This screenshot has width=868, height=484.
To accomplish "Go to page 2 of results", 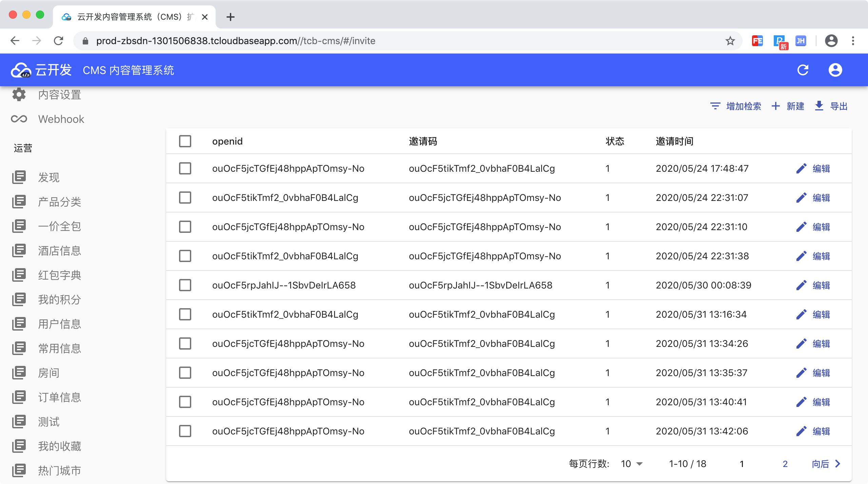I will (x=785, y=464).
